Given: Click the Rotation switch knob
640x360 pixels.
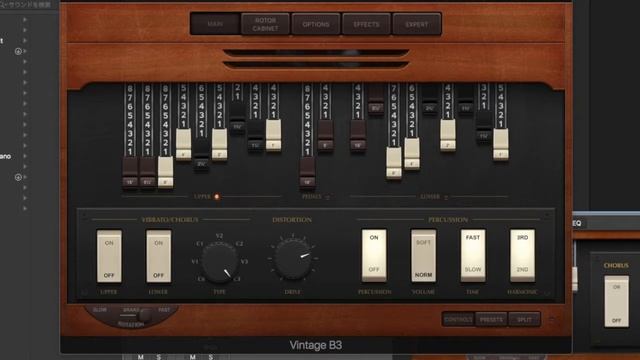Looking at the screenshot, I should pos(144,315).
